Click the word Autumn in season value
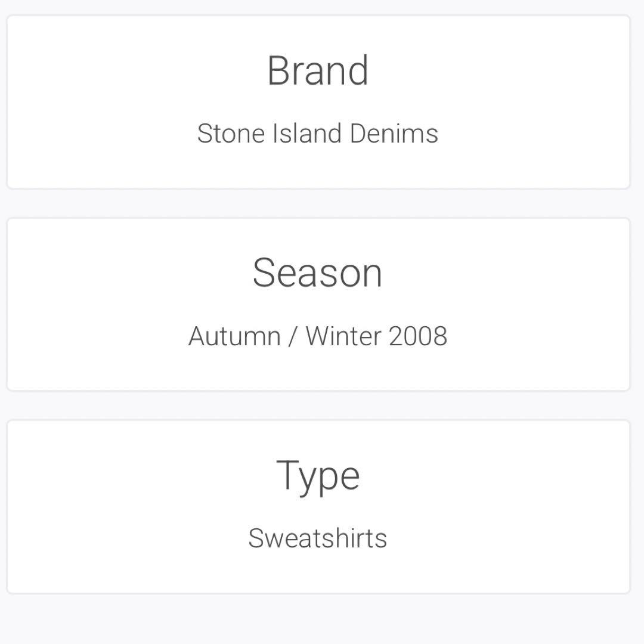This screenshot has height=644, width=644. point(234,336)
